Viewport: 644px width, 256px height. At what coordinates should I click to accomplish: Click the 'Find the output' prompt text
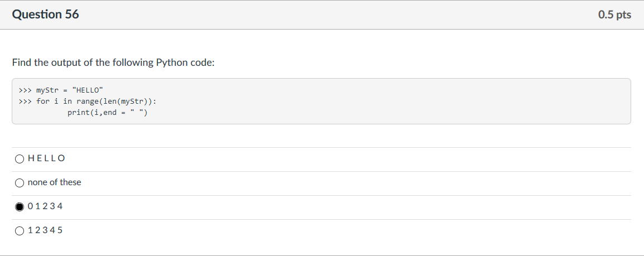(113, 62)
